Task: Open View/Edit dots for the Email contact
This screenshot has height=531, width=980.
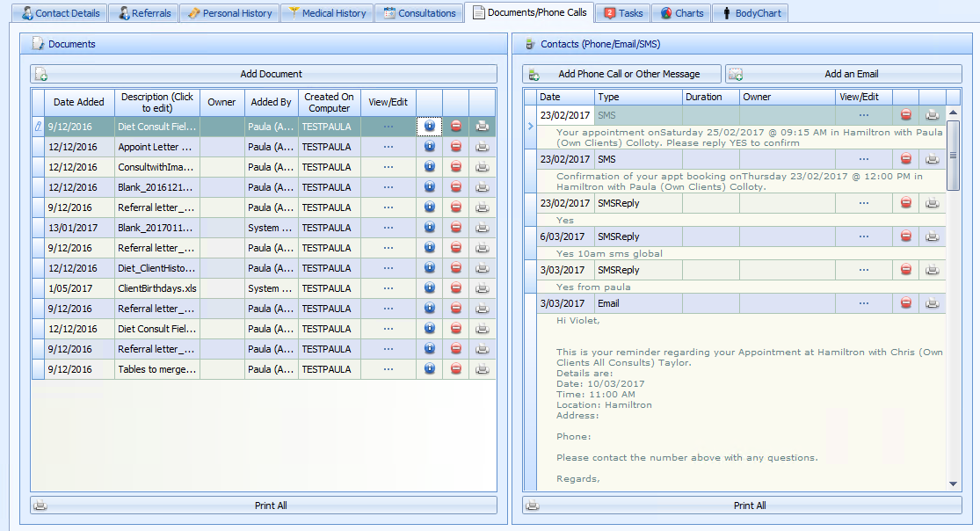Action: click(864, 302)
